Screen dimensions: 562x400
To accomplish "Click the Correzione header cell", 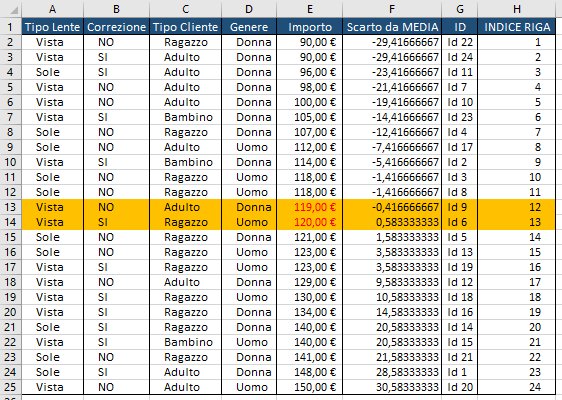I will click(x=116, y=27).
